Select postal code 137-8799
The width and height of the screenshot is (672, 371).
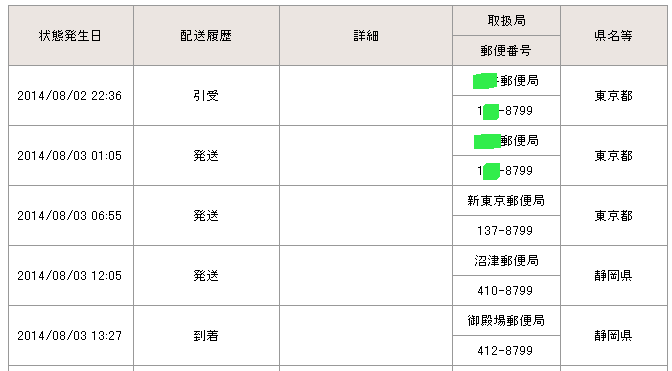pos(505,230)
